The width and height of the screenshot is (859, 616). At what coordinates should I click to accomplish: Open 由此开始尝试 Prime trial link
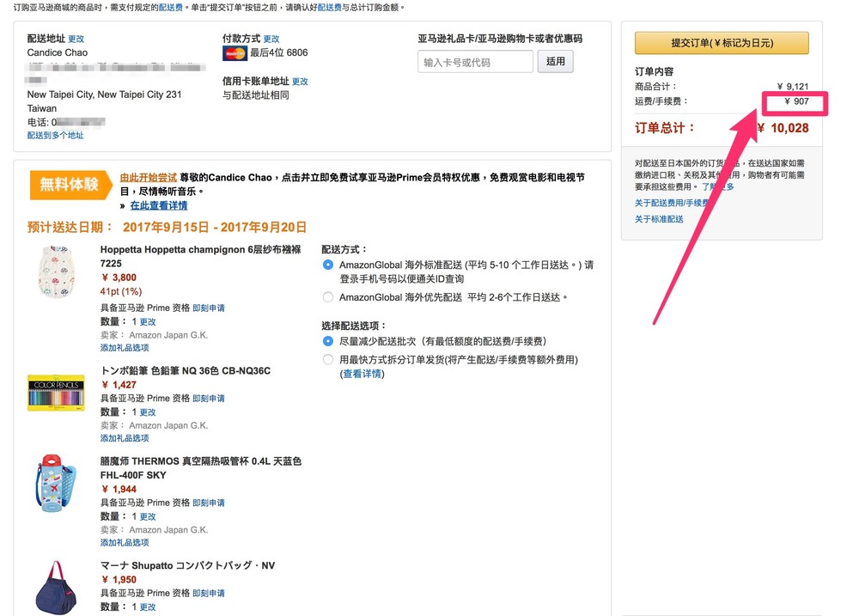(x=149, y=178)
